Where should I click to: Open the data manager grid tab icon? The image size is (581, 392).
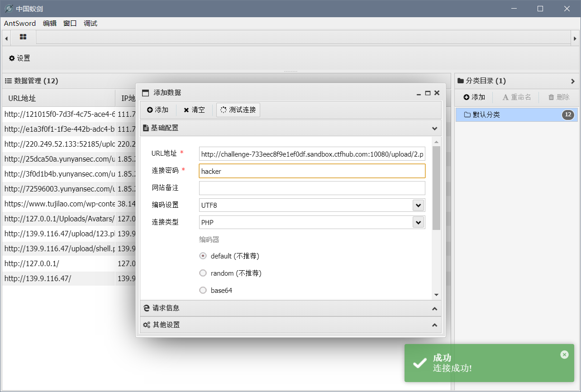point(23,37)
